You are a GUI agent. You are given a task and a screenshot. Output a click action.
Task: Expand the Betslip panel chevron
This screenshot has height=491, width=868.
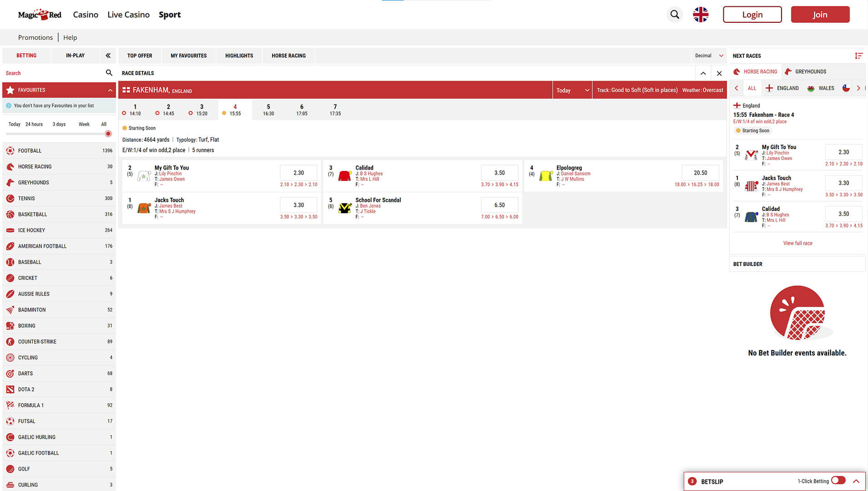pos(856,481)
